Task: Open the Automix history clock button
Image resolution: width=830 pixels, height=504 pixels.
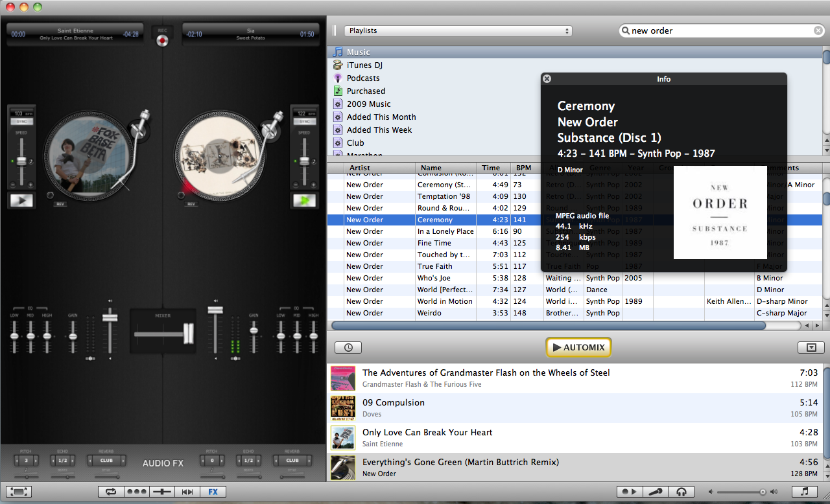Action: pyautogui.click(x=348, y=348)
